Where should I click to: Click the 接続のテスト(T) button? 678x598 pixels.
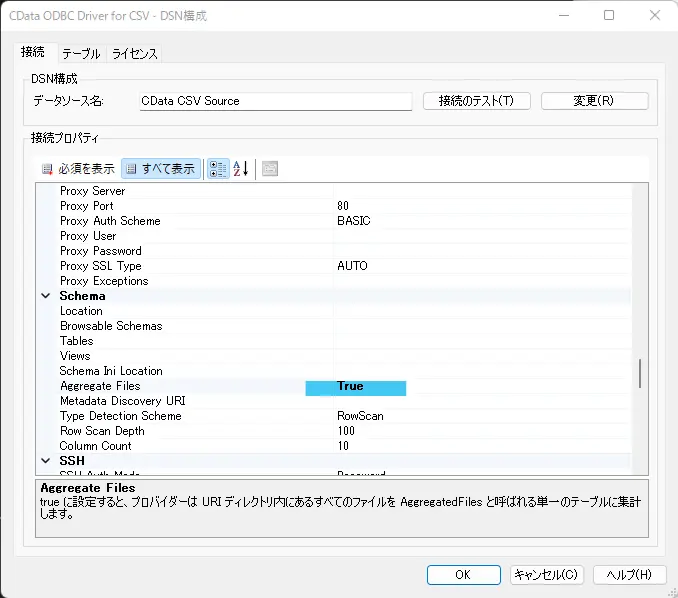[x=477, y=101]
